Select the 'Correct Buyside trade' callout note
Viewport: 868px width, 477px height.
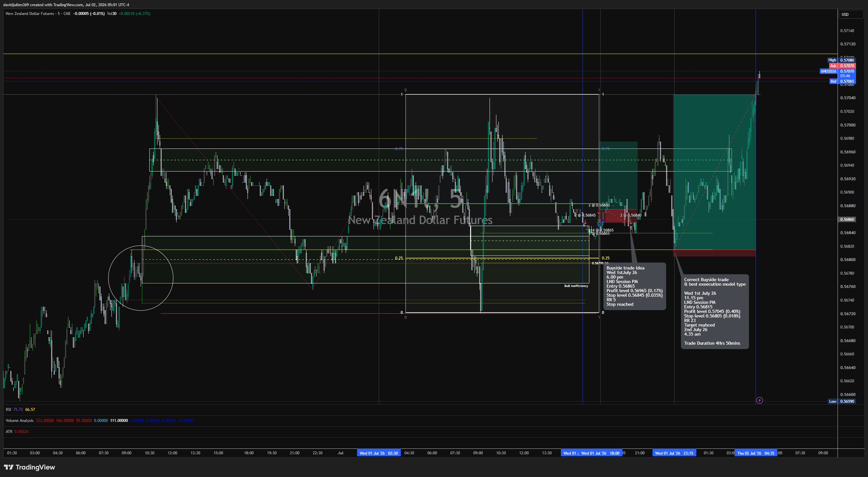click(x=715, y=311)
